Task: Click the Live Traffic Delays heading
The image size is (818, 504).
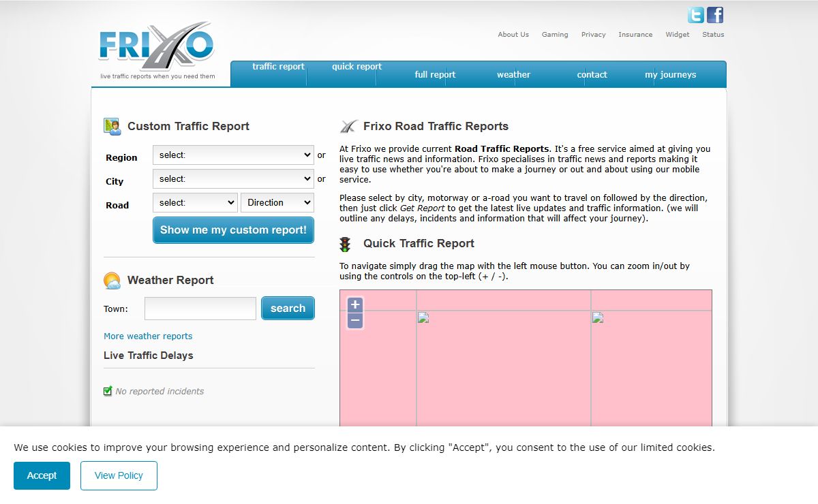Action: (149, 356)
